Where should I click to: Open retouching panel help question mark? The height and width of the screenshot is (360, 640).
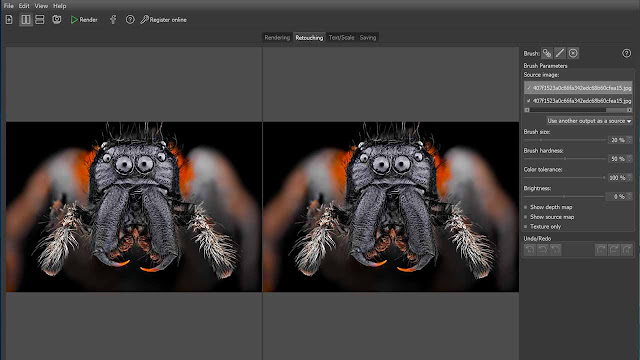point(627,53)
